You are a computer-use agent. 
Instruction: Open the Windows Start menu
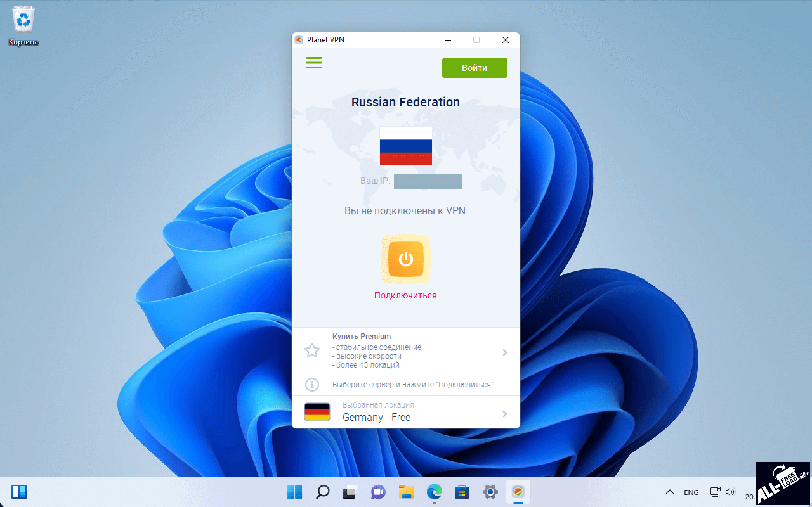294,492
